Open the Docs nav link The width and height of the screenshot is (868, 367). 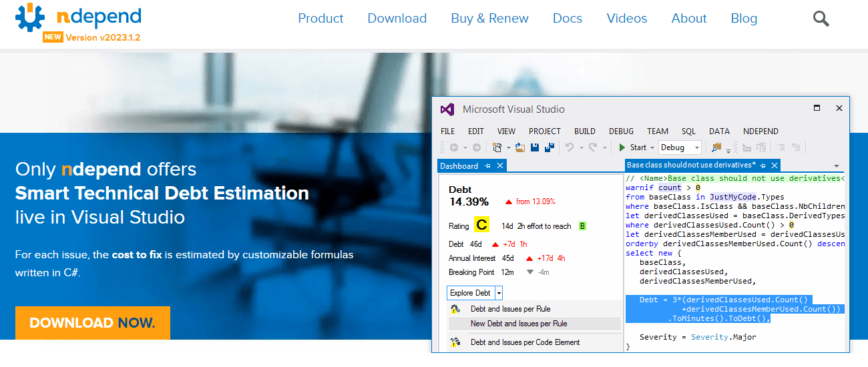[568, 19]
